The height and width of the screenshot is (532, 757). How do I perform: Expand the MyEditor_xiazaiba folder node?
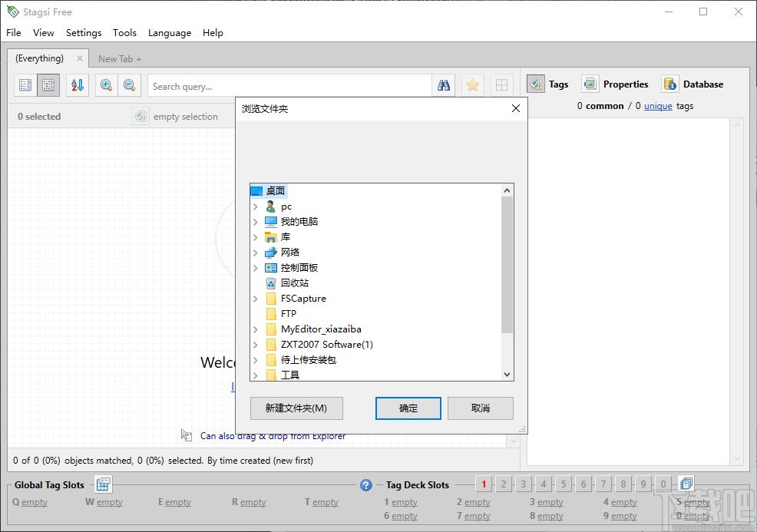coord(256,329)
